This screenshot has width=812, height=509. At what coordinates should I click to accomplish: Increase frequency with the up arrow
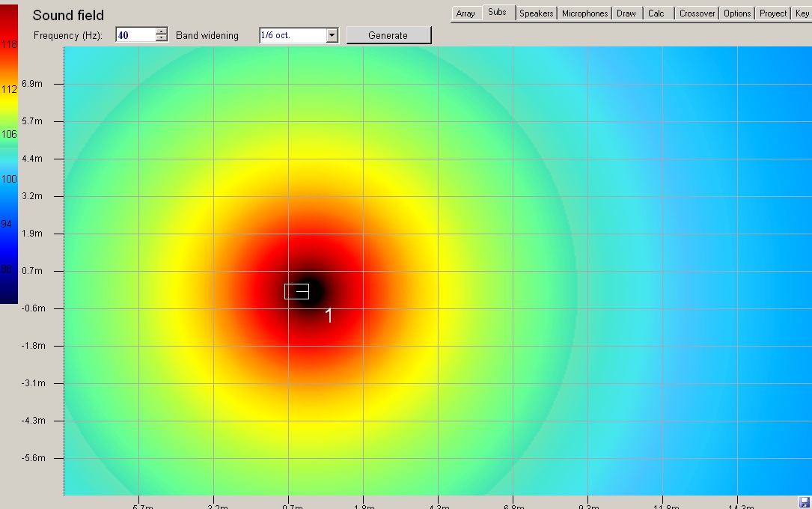pos(162,31)
